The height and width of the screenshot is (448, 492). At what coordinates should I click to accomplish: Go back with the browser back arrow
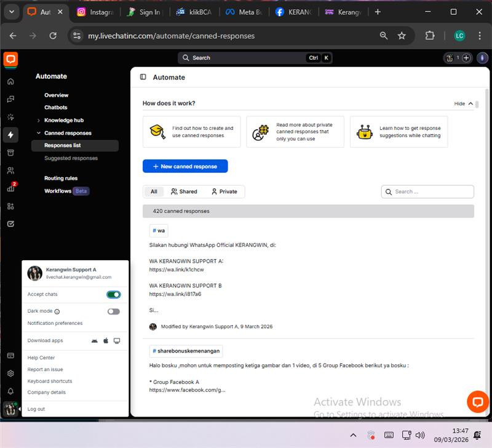13,36
